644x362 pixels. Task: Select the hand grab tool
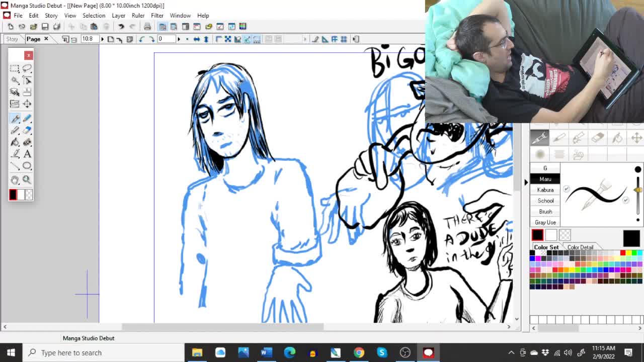15,180
